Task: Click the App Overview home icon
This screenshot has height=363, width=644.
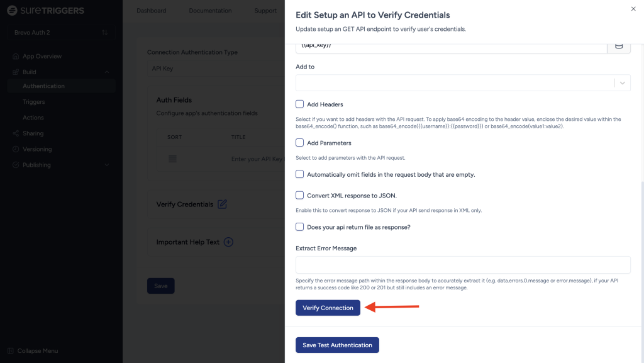Action: pos(16,57)
